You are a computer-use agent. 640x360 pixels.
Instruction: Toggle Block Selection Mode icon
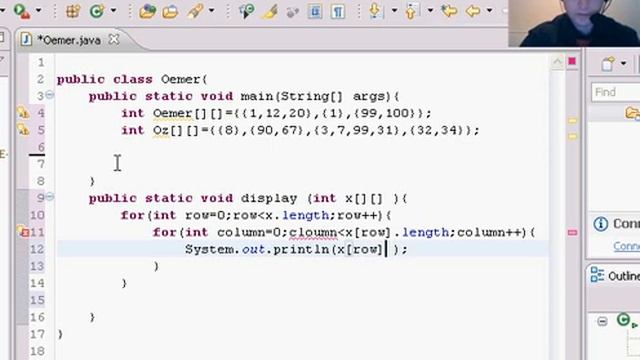click(315, 11)
